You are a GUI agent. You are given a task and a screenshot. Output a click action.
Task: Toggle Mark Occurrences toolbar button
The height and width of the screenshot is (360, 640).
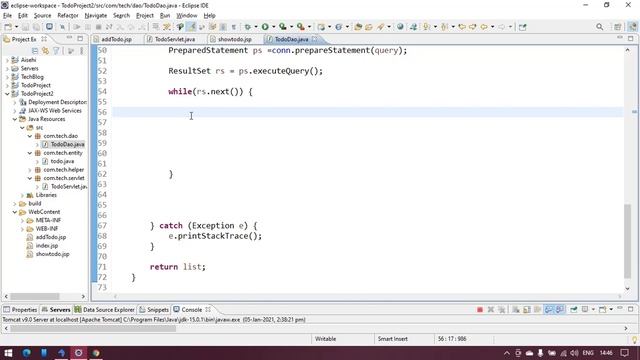[191, 27]
